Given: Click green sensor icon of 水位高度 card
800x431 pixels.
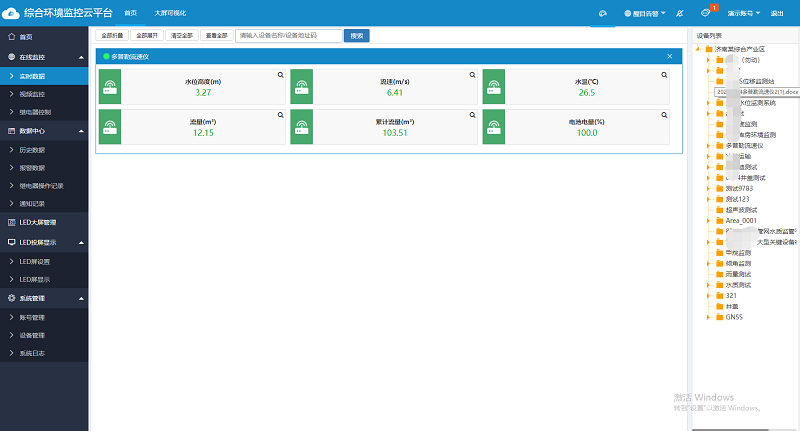Looking at the screenshot, I should (x=110, y=87).
